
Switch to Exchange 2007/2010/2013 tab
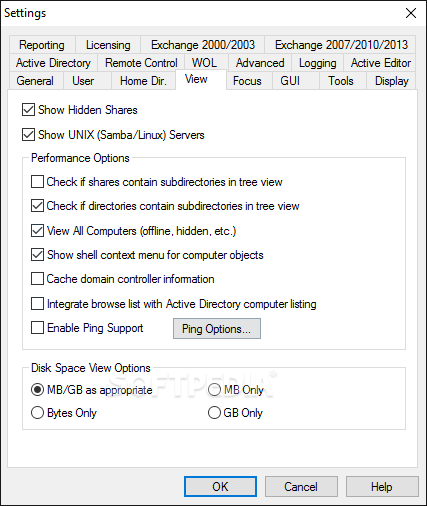pos(341,45)
